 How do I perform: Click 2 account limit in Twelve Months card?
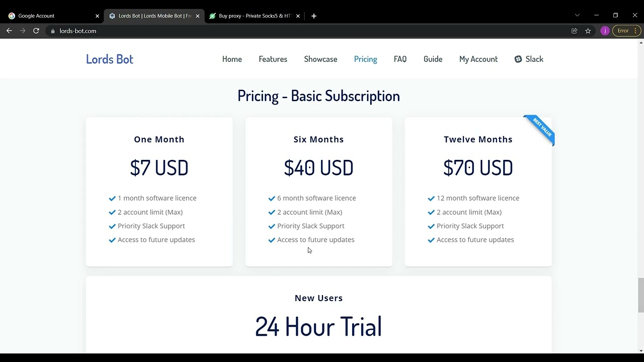(x=469, y=212)
